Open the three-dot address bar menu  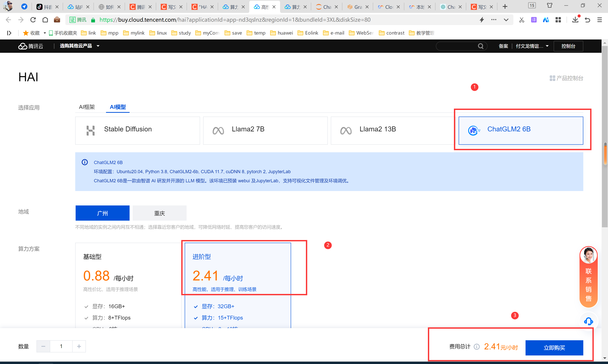pyautogui.click(x=494, y=20)
